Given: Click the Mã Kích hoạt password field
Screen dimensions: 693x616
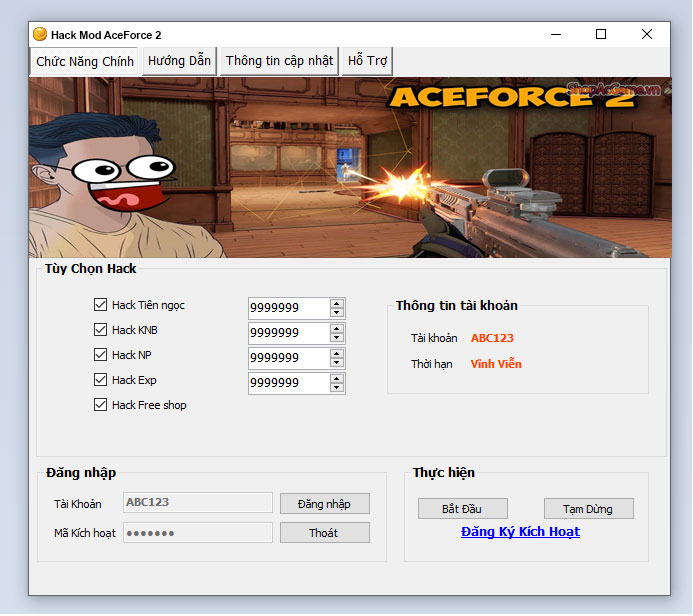Looking at the screenshot, I should [198, 533].
